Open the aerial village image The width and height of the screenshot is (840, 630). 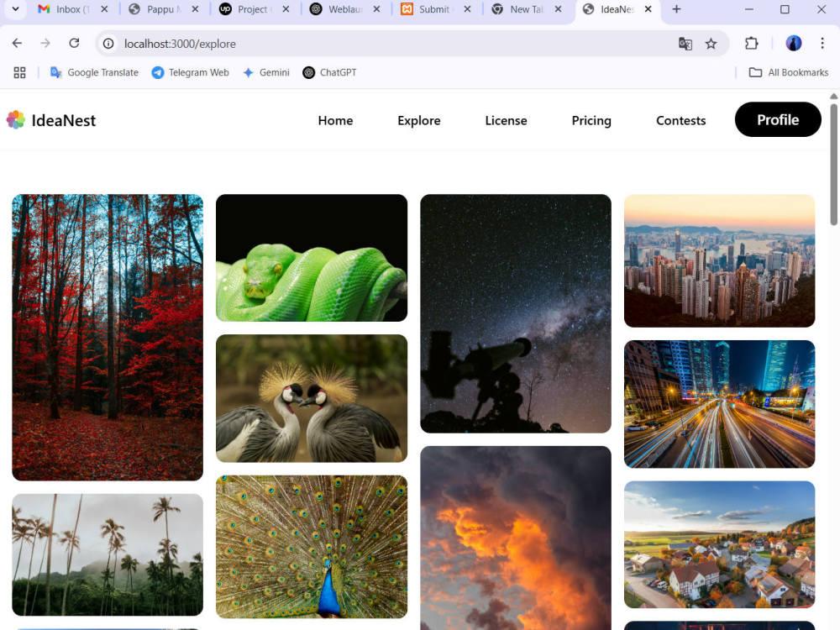pos(720,544)
